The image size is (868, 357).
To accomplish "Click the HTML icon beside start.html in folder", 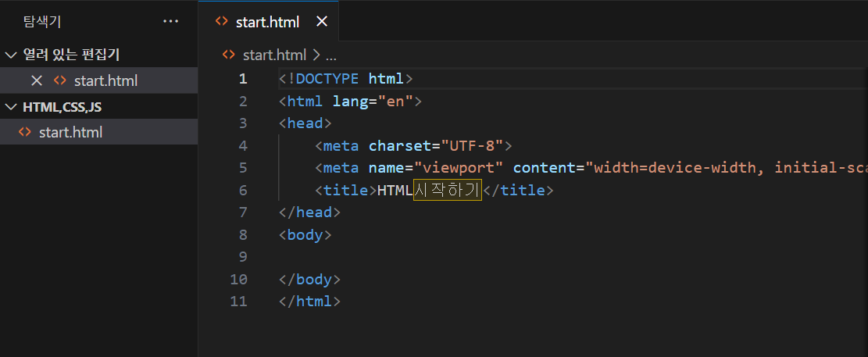I will coord(24,133).
